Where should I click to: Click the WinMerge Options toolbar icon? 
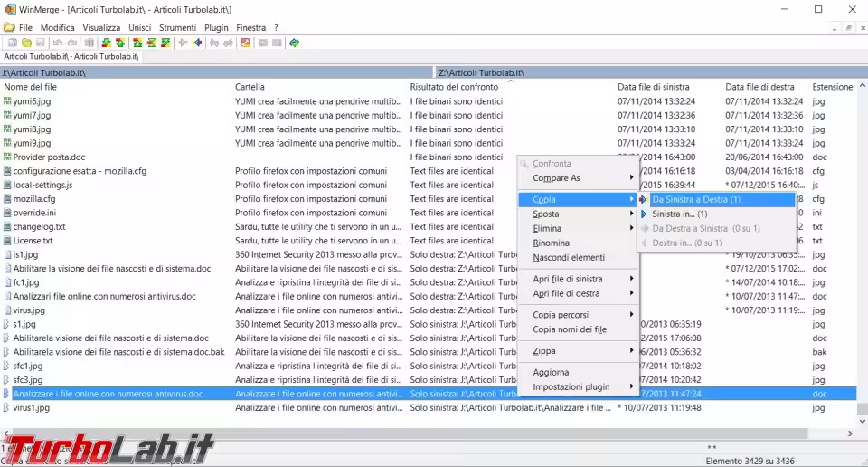click(245, 43)
